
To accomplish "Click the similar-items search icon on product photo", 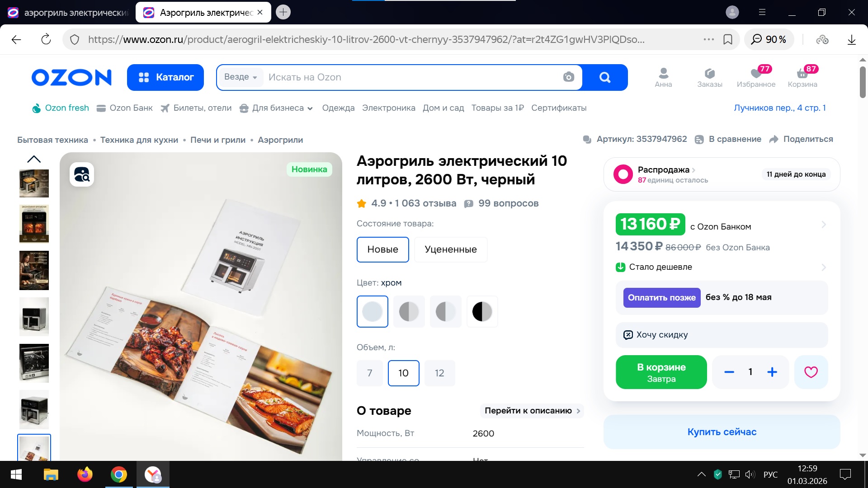I will [x=82, y=174].
